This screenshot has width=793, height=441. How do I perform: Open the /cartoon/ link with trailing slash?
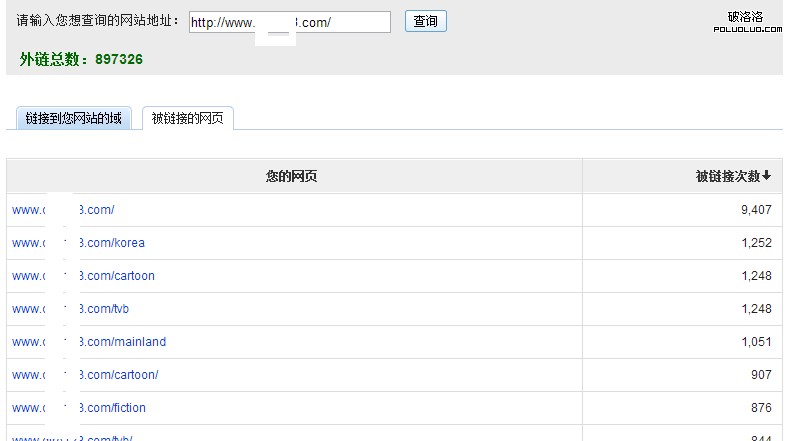tap(85, 375)
